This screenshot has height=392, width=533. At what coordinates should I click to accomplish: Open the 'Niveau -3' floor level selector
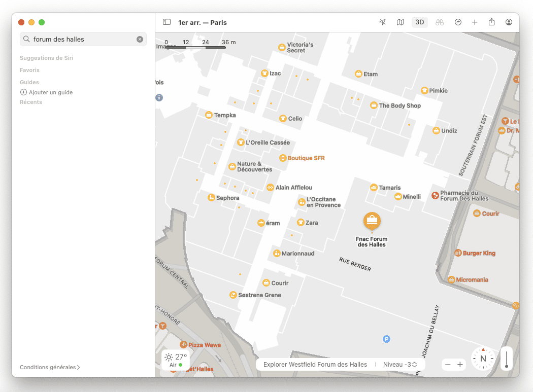(400, 365)
